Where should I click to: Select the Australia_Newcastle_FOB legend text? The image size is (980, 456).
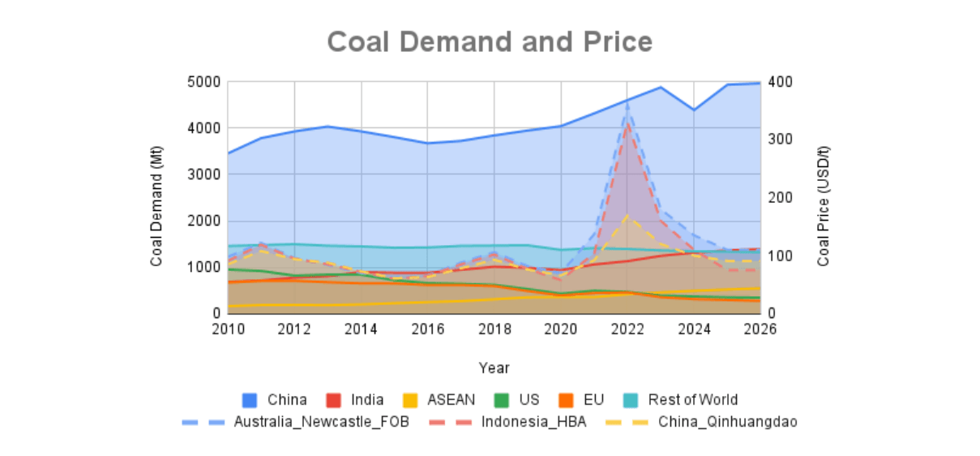(x=321, y=422)
